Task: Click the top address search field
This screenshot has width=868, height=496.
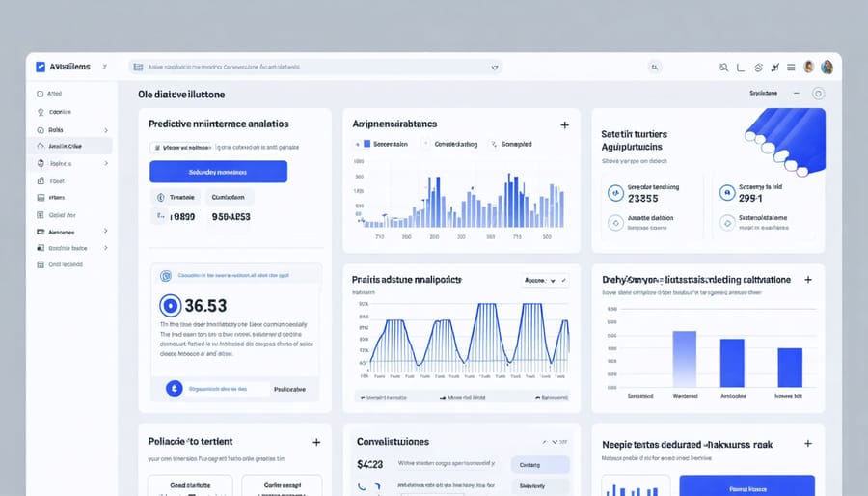Action: tap(309, 68)
